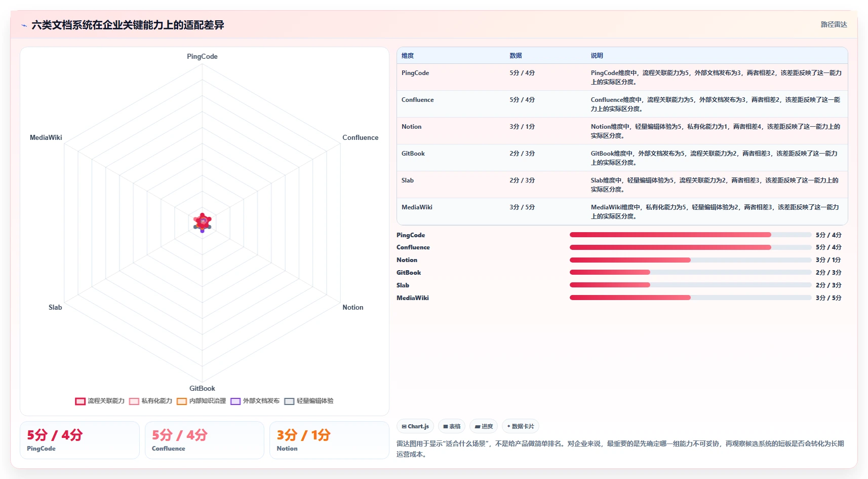Click the GitBook axis label on radar

tap(202, 388)
